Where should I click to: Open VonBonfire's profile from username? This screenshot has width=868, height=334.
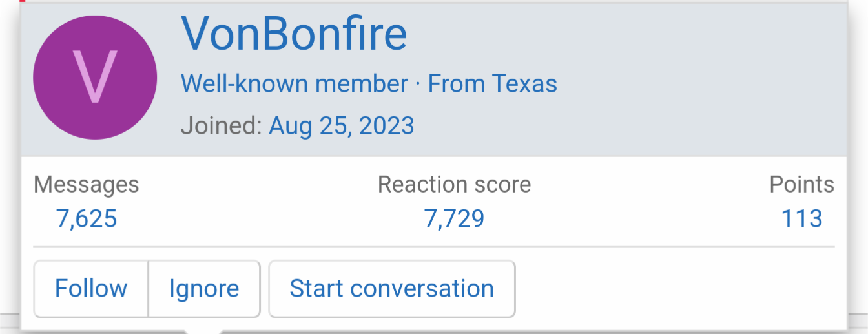tap(294, 34)
